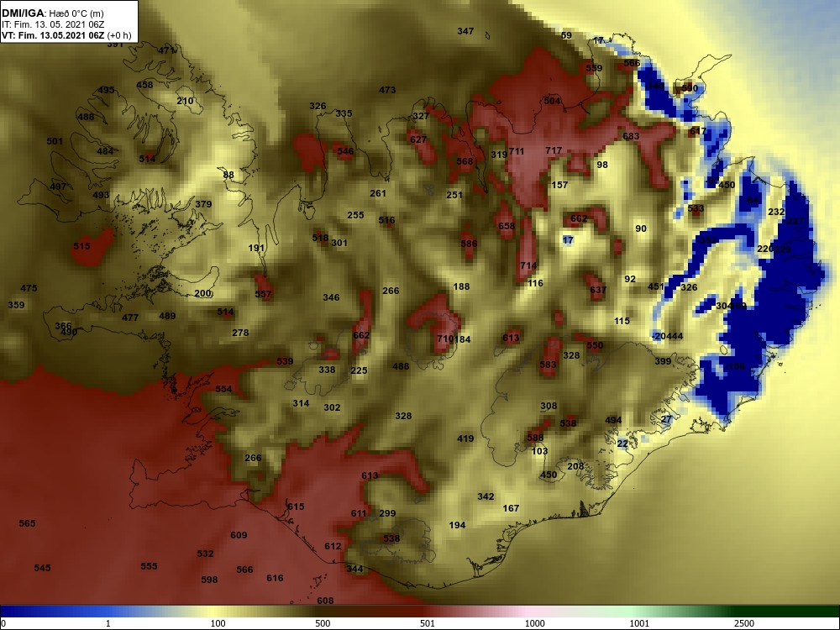Click the map value '278'

point(240,333)
